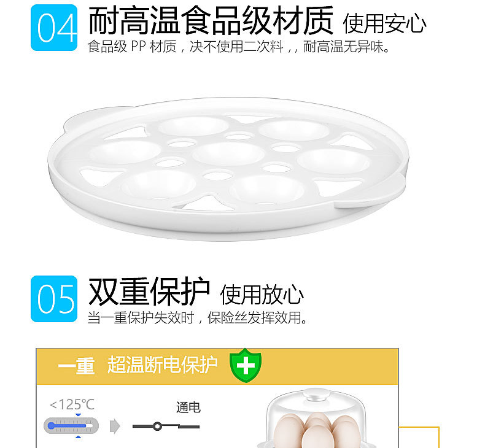The image size is (485, 448).
Task: Click the 通电 label above the switch
Action: click(x=188, y=407)
